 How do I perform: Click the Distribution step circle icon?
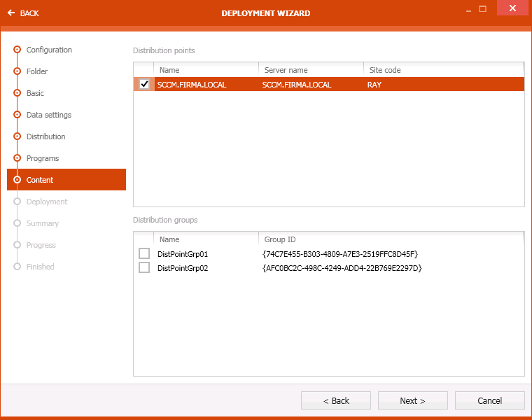[17, 136]
